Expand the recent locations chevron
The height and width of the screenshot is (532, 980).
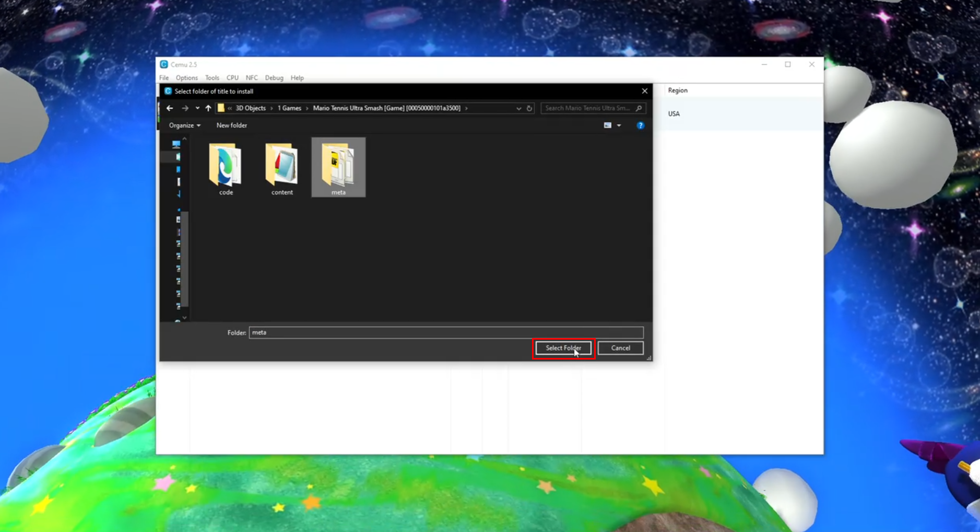197,108
